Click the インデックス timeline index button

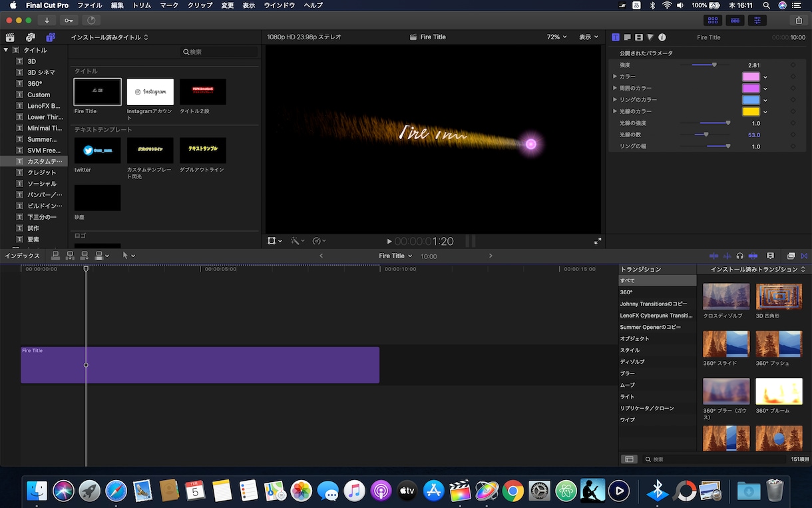pos(23,256)
